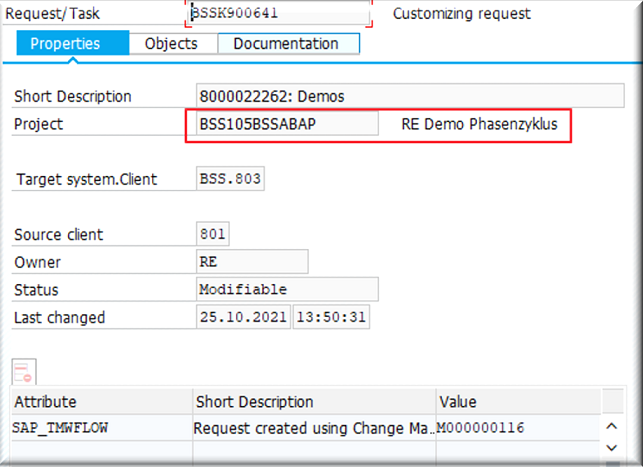Click the Last changed date field
This screenshot has height=467, width=643.
(243, 318)
